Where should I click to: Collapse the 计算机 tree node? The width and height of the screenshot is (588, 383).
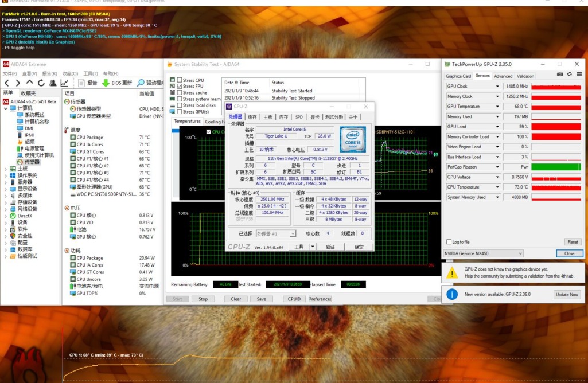pyautogui.click(x=6, y=108)
